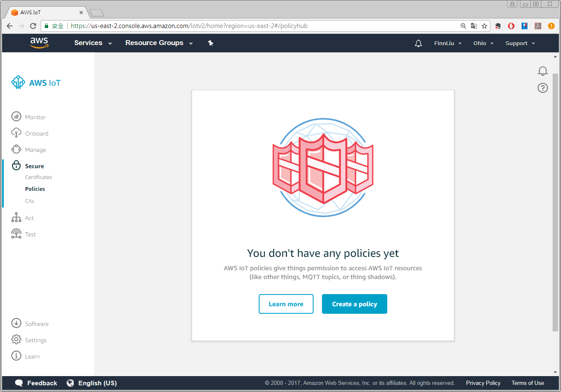Click the PDF extension icon
This screenshot has height=392, width=561.
(x=538, y=26)
